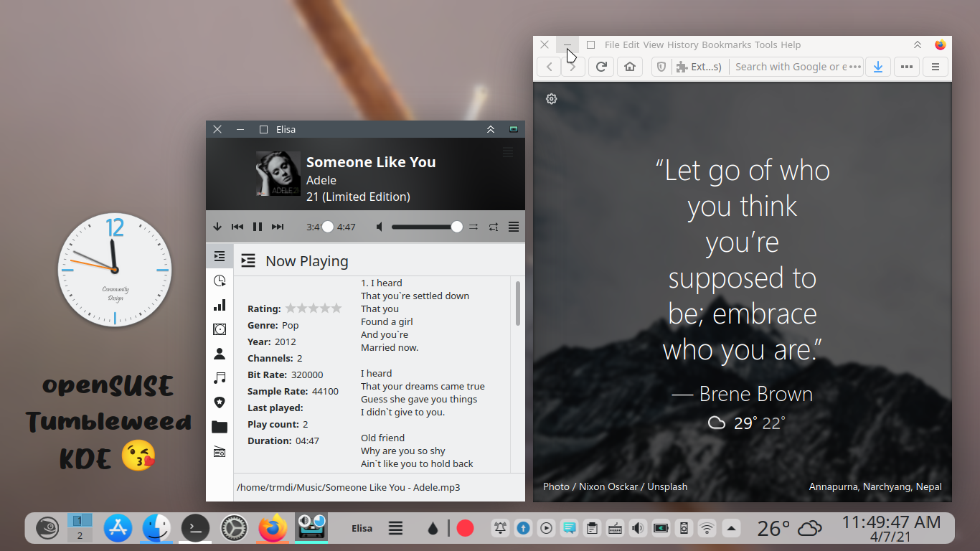This screenshot has width=980, height=551.
Task: Skip to the previous track in Elisa
Action: coord(237,227)
